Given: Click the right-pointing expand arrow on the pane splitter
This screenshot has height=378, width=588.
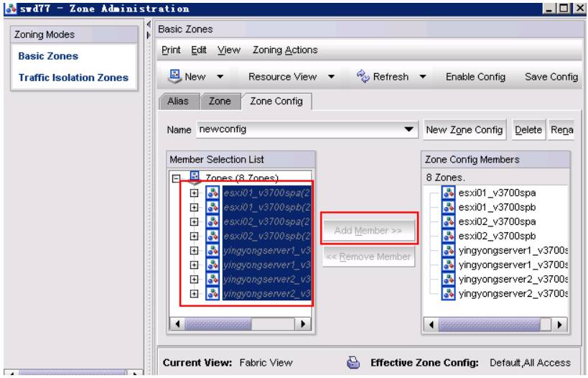Looking at the screenshot, I should (x=149, y=35).
